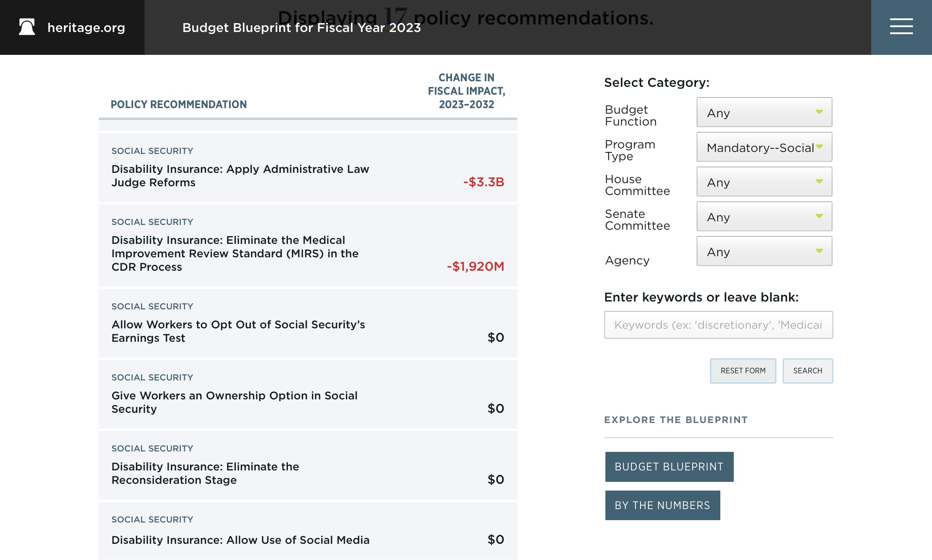Open Ownership Option in Social Security recommendation

(234, 402)
